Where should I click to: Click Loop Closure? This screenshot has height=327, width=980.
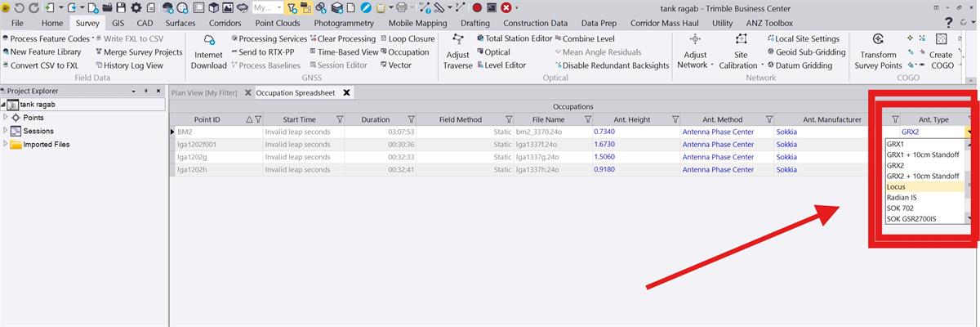(408, 38)
